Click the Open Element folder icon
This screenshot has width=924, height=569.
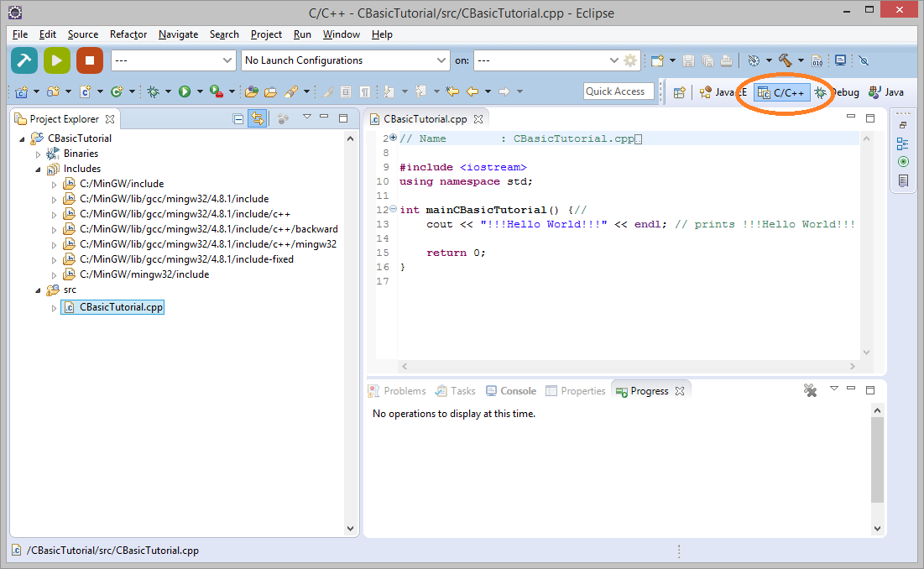point(252,91)
